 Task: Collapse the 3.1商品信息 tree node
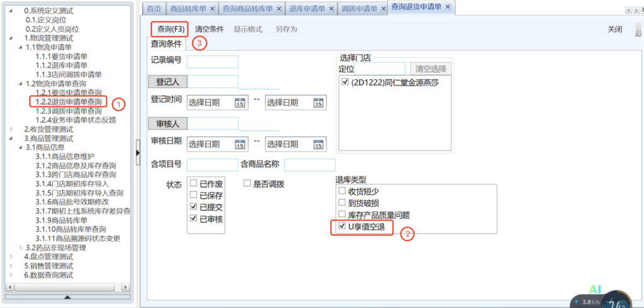pyautogui.click(x=21, y=147)
